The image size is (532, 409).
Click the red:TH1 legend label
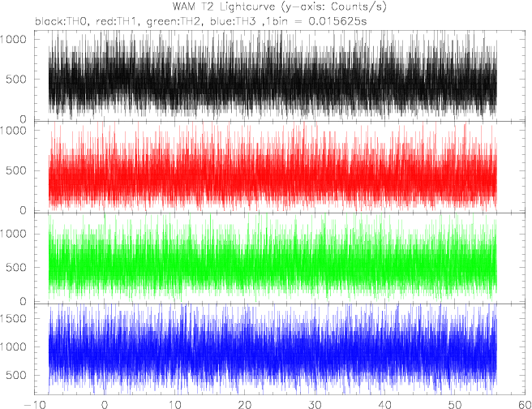[118, 21]
